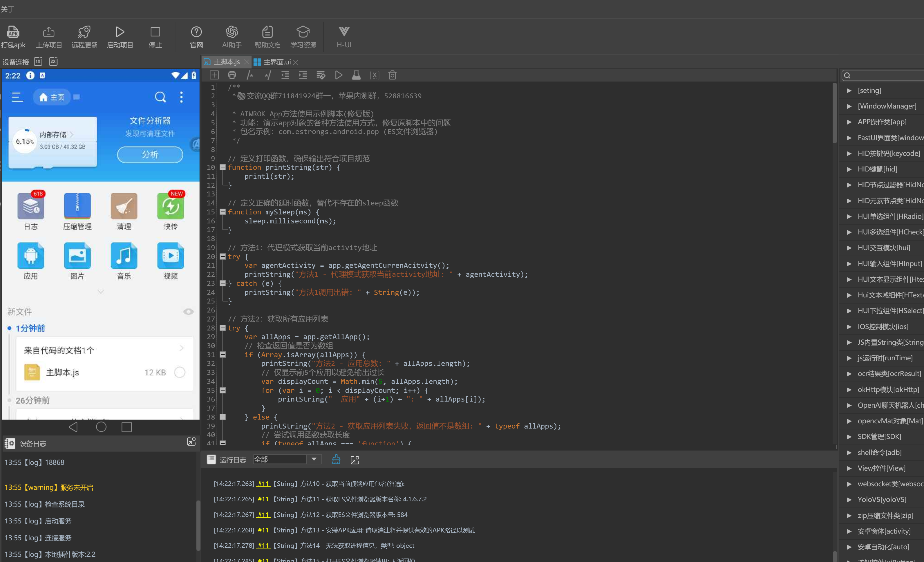This screenshot has width=924, height=562.
Task: Clear run log with broom icon
Action: (336, 460)
